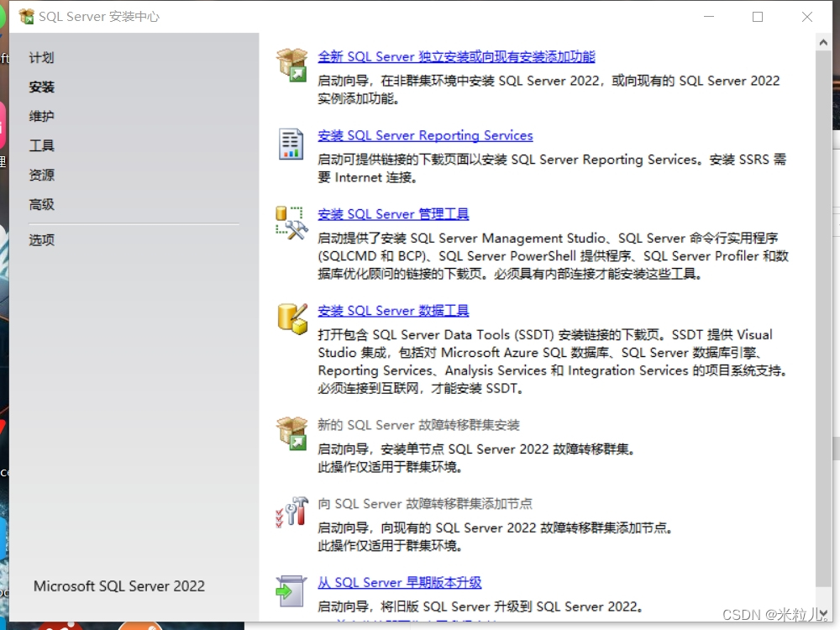The image size is (840, 630).
Task: Click the management tools wrench icon
Action: pyautogui.click(x=292, y=223)
